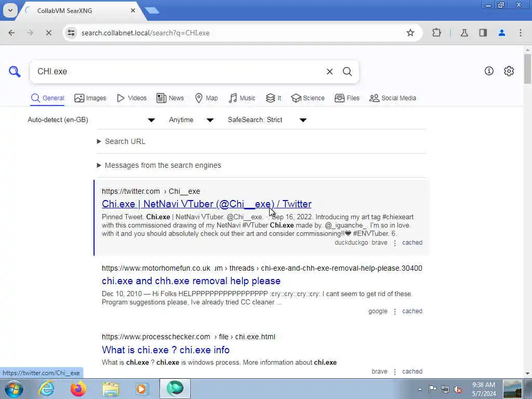Click the scrollbar down arrow
532x399 pixels.
point(527,374)
